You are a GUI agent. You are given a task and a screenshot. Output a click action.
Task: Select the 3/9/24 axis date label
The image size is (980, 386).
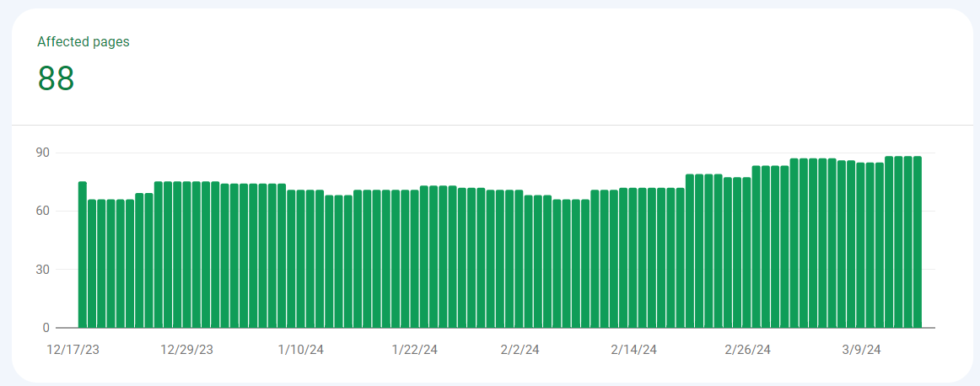[861, 350]
